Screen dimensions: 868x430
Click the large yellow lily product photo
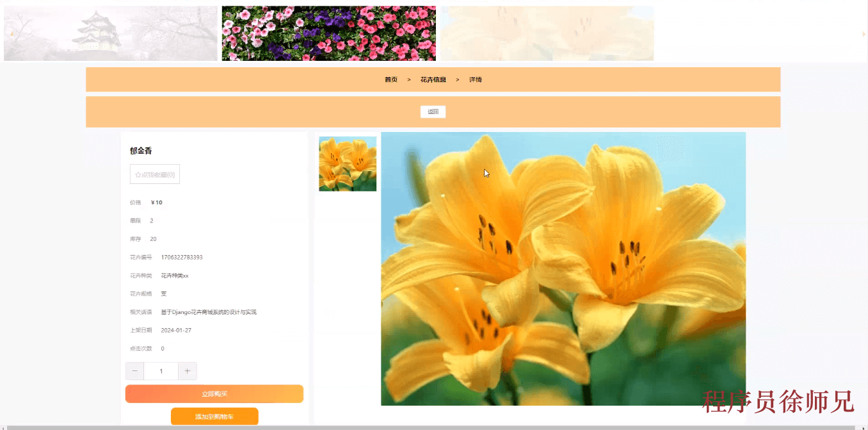[x=563, y=268]
